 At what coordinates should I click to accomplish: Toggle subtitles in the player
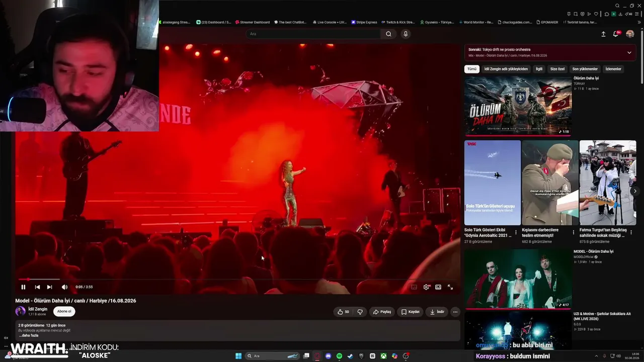414,287
